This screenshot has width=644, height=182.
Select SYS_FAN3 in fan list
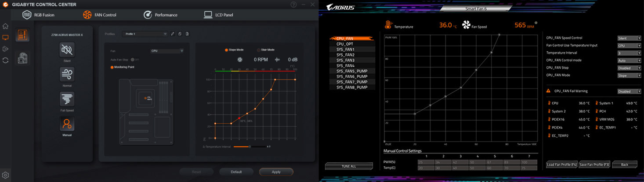pos(352,60)
